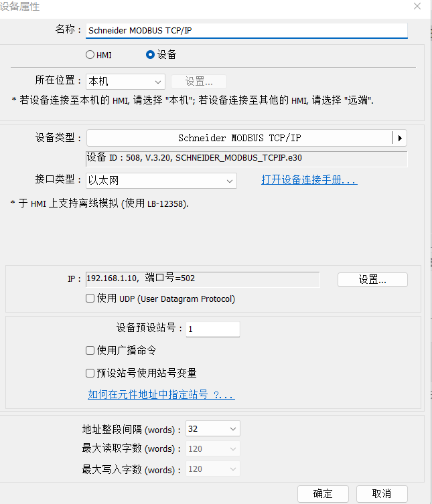Screen dimensions: 432x504
Task: Open the 地址整段间隔 dropdown showing 32
Action: pos(212,429)
